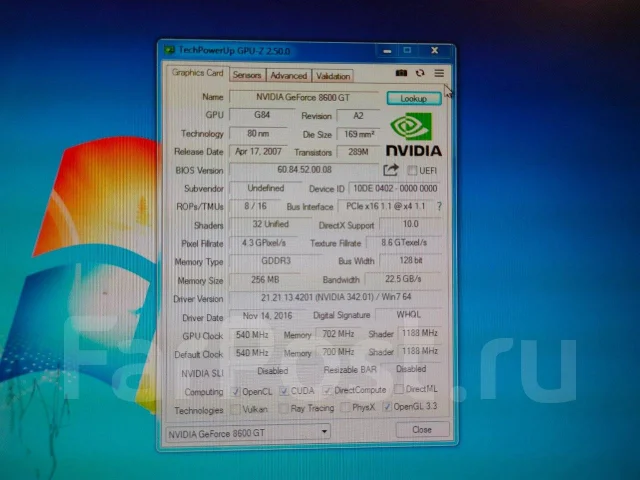
Task: Click the current Shader clock 1188 MHz
Action: tap(420, 333)
